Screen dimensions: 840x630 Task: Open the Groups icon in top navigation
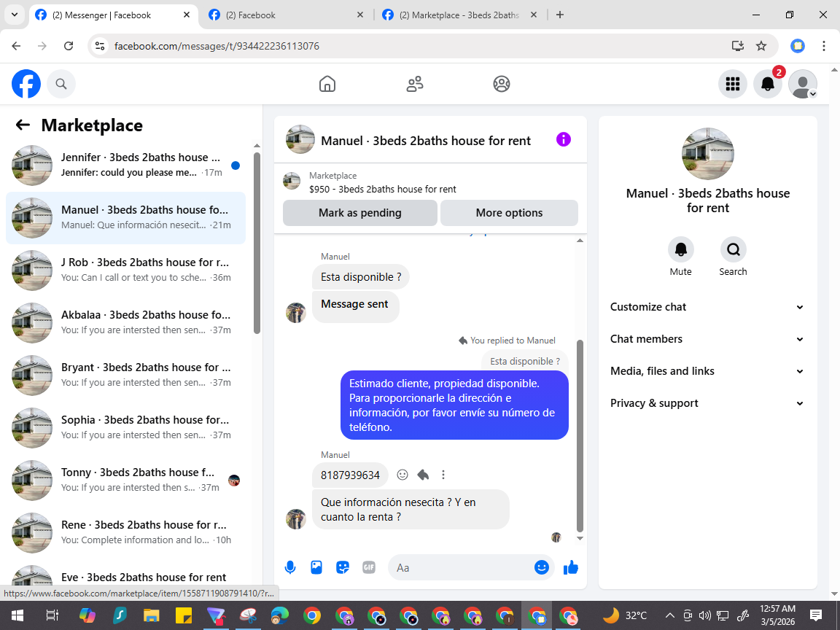click(x=502, y=84)
